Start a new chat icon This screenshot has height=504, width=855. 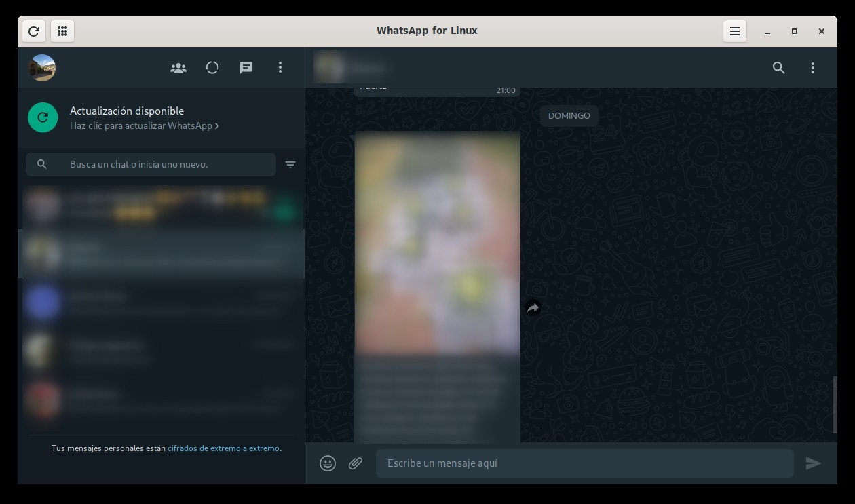point(246,68)
